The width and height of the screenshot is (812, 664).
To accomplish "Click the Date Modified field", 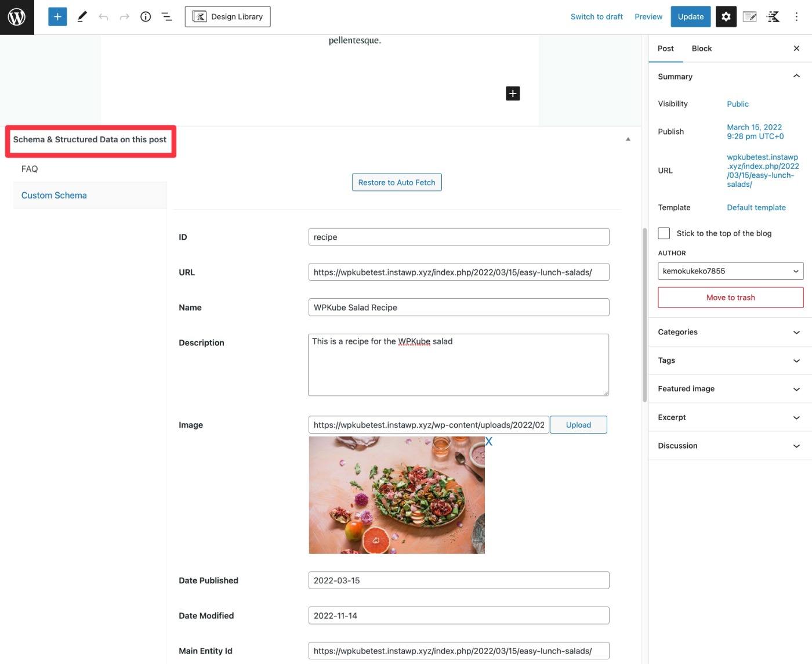I will click(459, 616).
